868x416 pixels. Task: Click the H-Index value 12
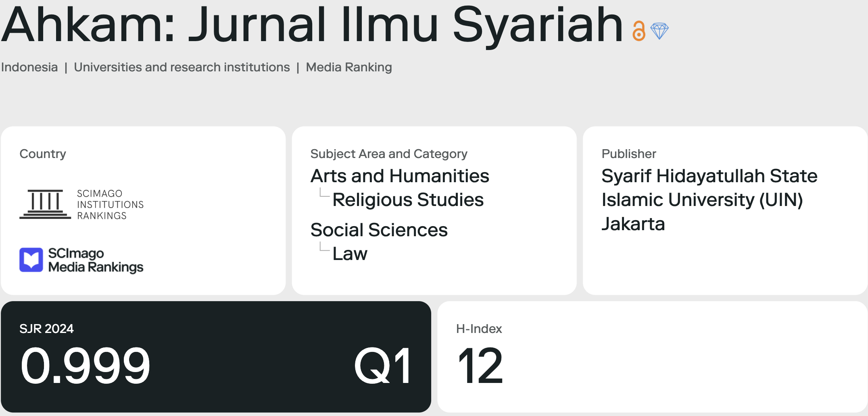tap(480, 366)
